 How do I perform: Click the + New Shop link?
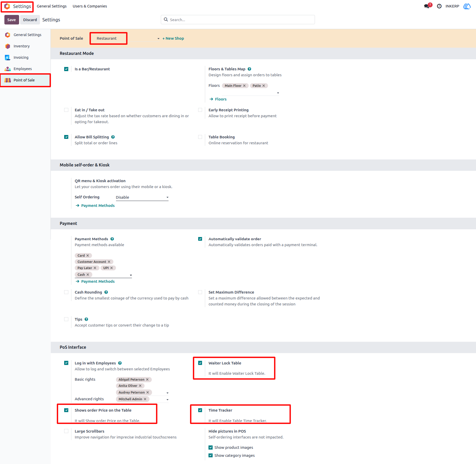[x=173, y=38]
